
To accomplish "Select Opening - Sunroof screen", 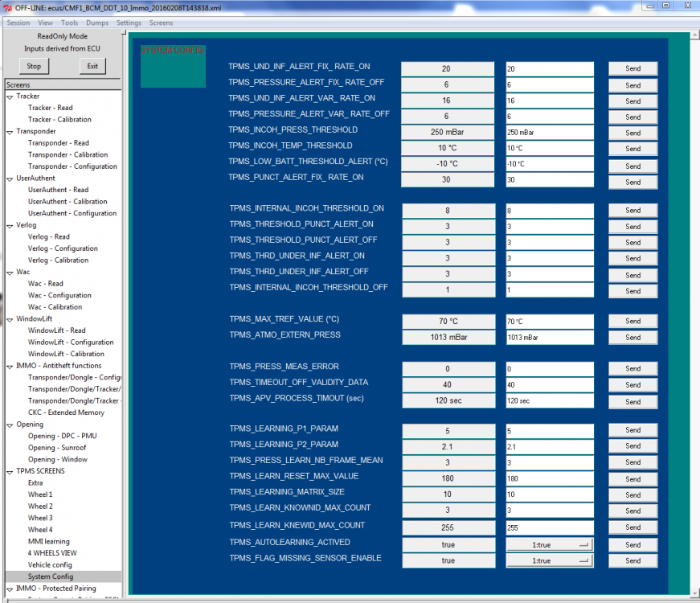I will pyautogui.click(x=57, y=448).
